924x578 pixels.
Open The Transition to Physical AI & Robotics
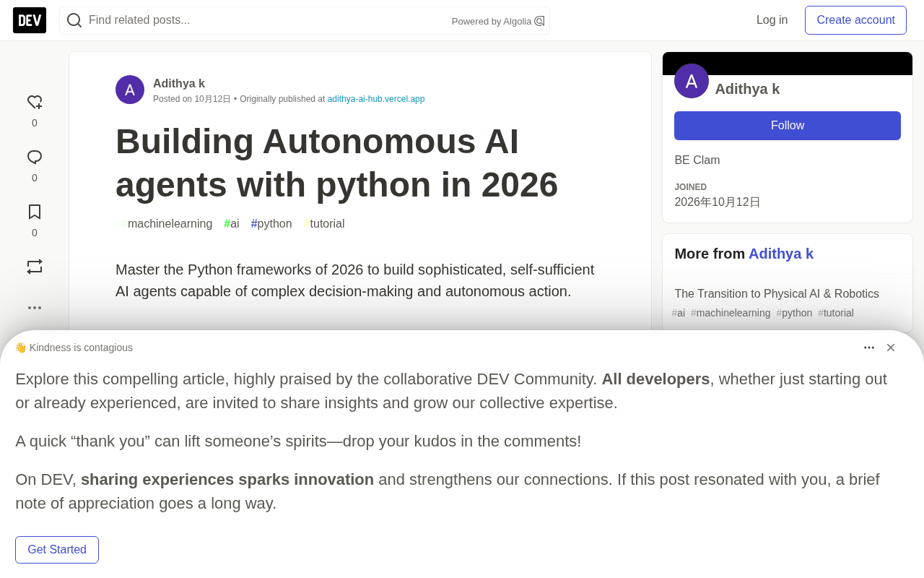(x=777, y=294)
